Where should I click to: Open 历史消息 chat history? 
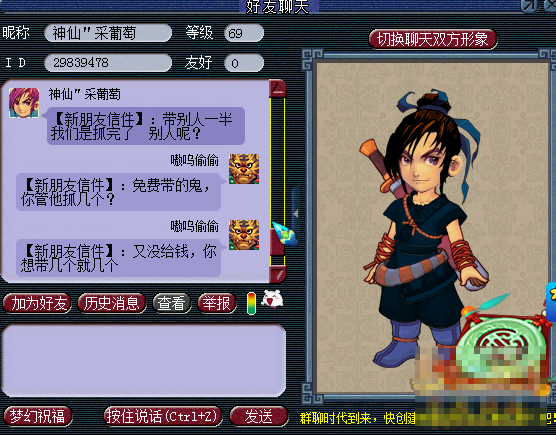coord(112,303)
